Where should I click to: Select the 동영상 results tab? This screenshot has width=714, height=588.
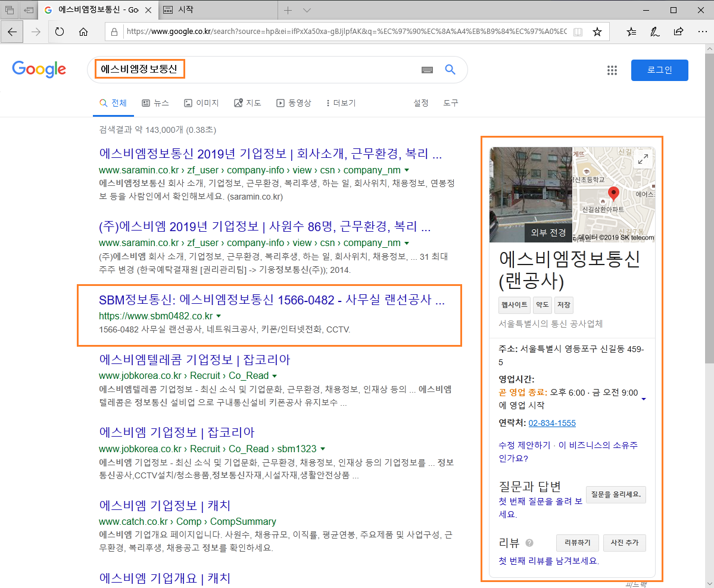(294, 104)
